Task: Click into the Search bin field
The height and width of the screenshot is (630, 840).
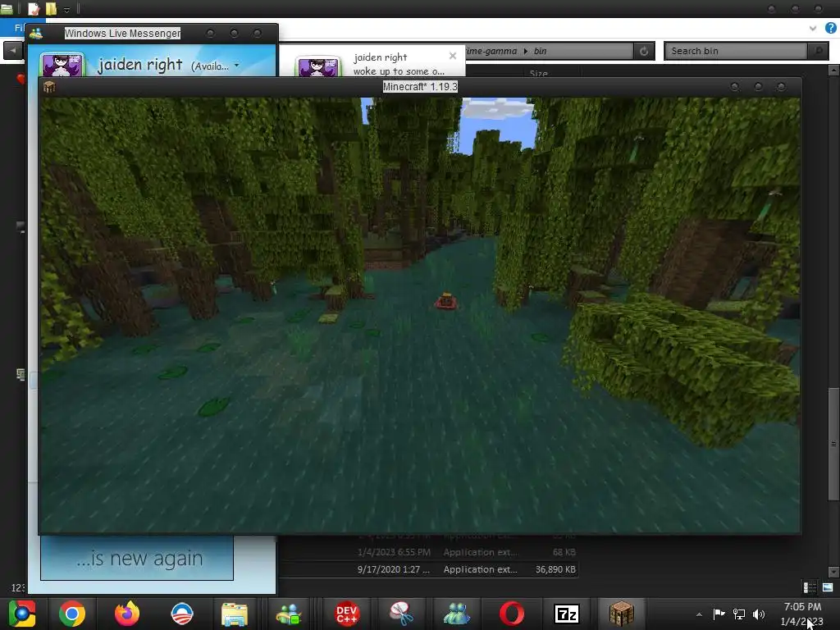Action: click(x=737, y=51)
